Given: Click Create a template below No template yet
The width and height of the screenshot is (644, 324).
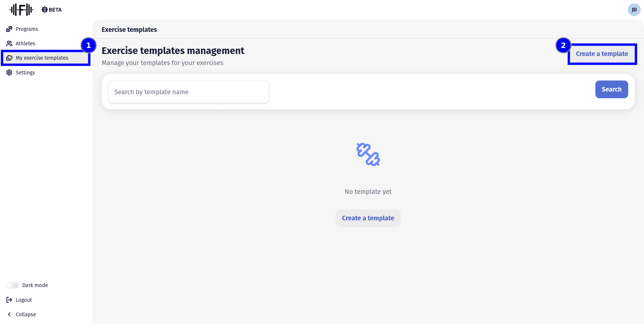Looking at the screenshot, I should point(368,218).
